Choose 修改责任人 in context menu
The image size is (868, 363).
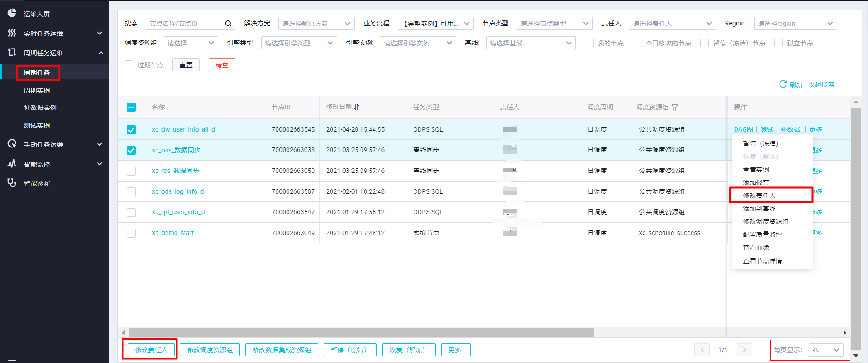click(x=759, y=196)
